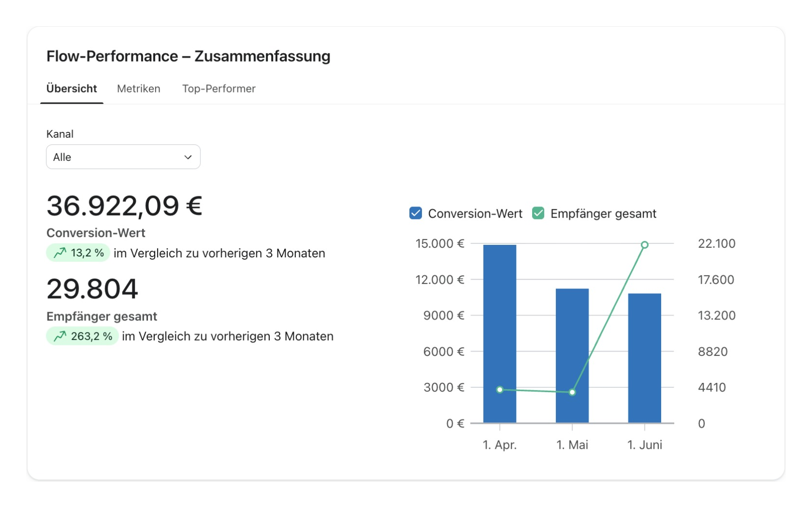
Task: Click the 6000 € axis label
Action: coord(444,351)
